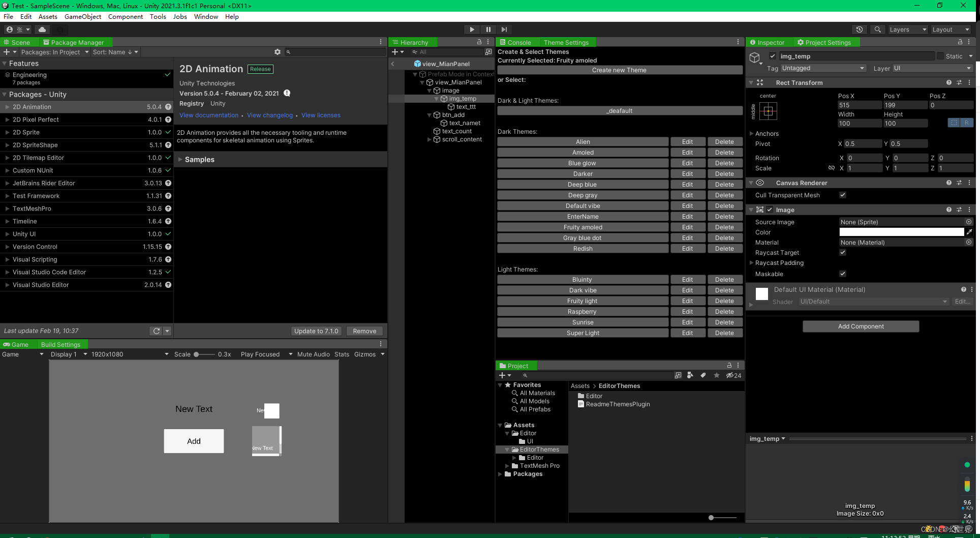Open the GameObject menu
This screenshot has height=538, width=980.
pyautogui.click(x=83, y=16)
